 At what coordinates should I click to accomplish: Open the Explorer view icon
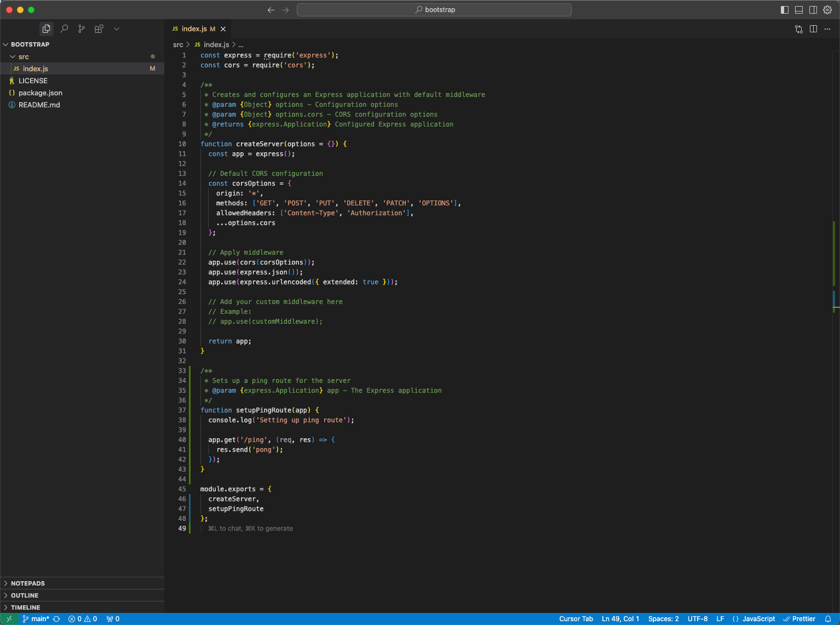(47, 29)
